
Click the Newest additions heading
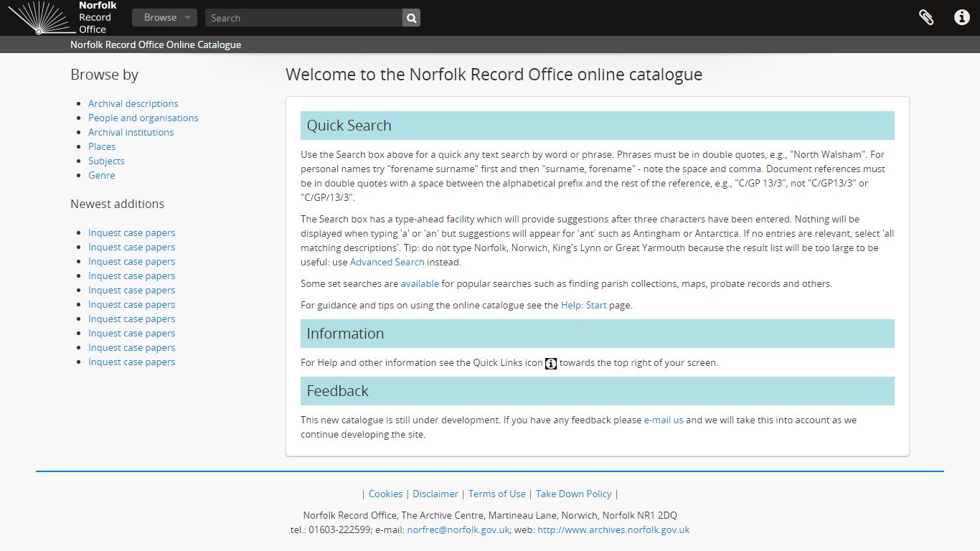pos(118,204)
